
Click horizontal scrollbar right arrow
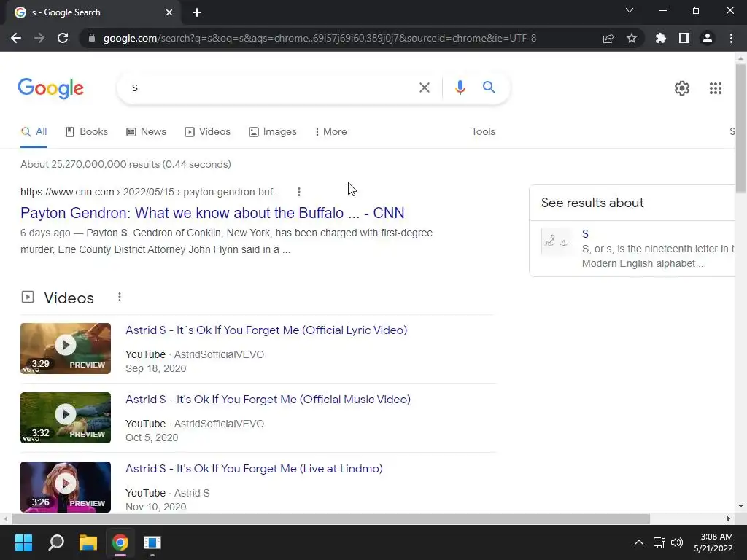coord(729,518)
